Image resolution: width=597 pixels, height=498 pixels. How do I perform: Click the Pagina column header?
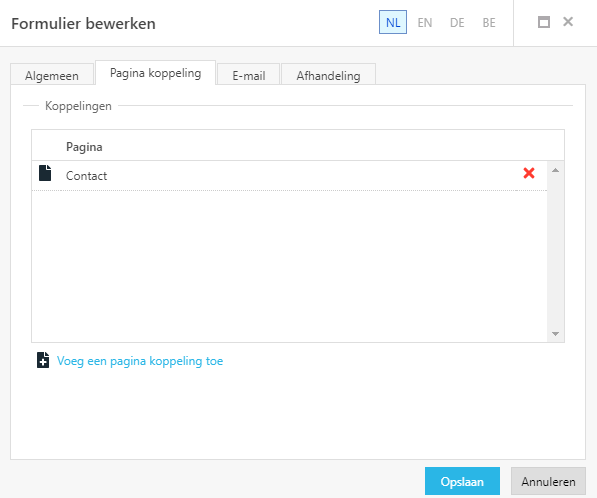pyautogui.click(x=84, y=147)
